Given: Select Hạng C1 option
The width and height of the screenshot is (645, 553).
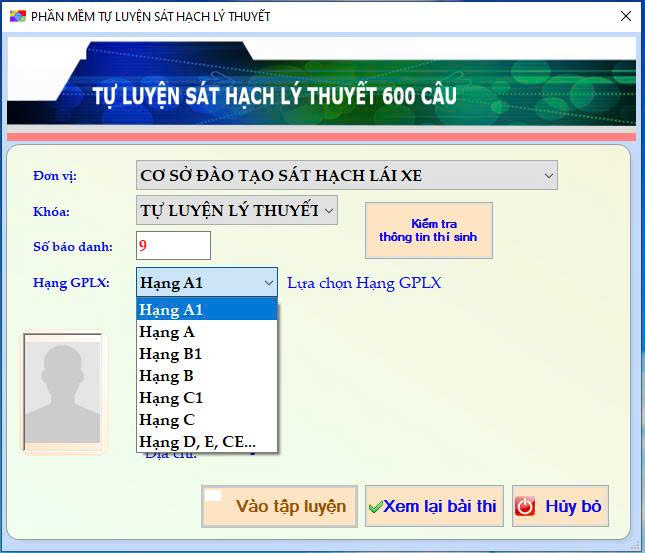Looking at the screenshot, I should (206, 398).
